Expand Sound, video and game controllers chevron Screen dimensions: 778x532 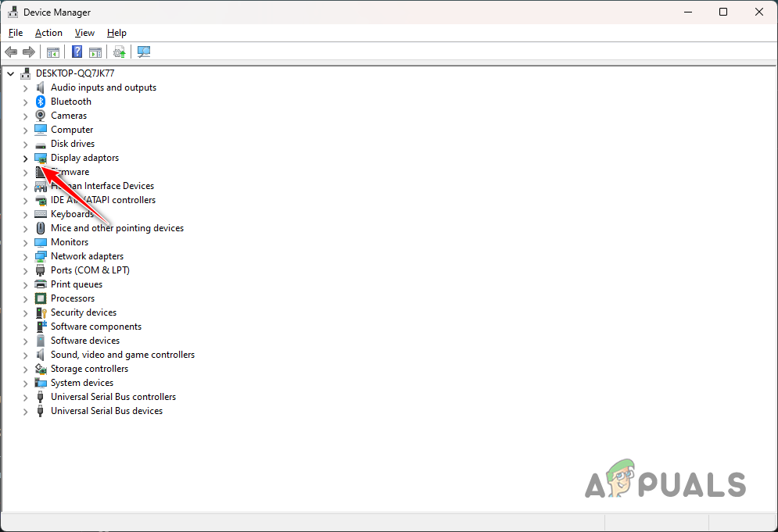coord(25,355)
